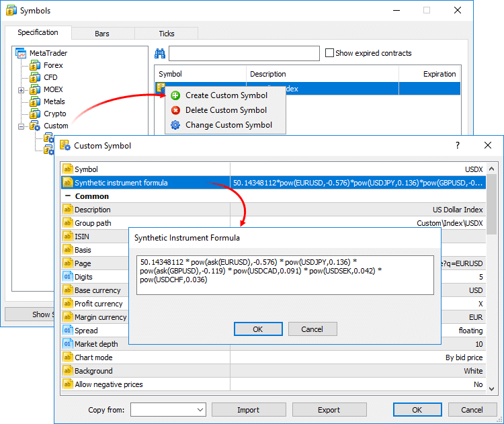
Task: Click the CFD group icon
Action: point(35,77)
